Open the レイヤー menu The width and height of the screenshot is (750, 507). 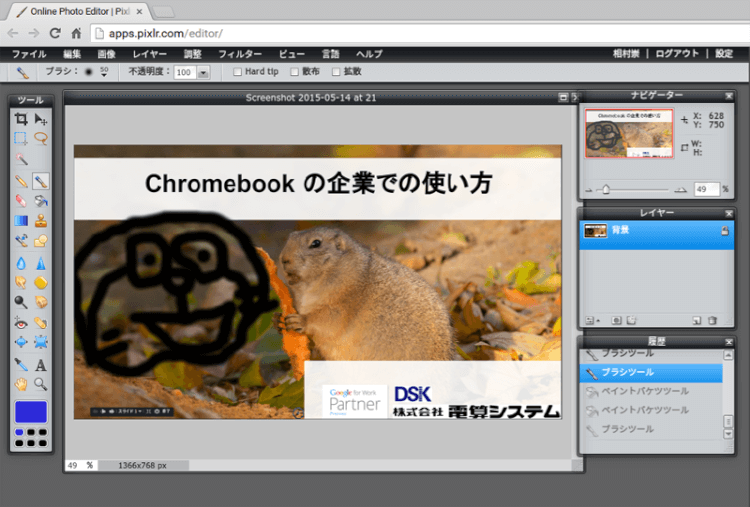click(x=150, y=53)
